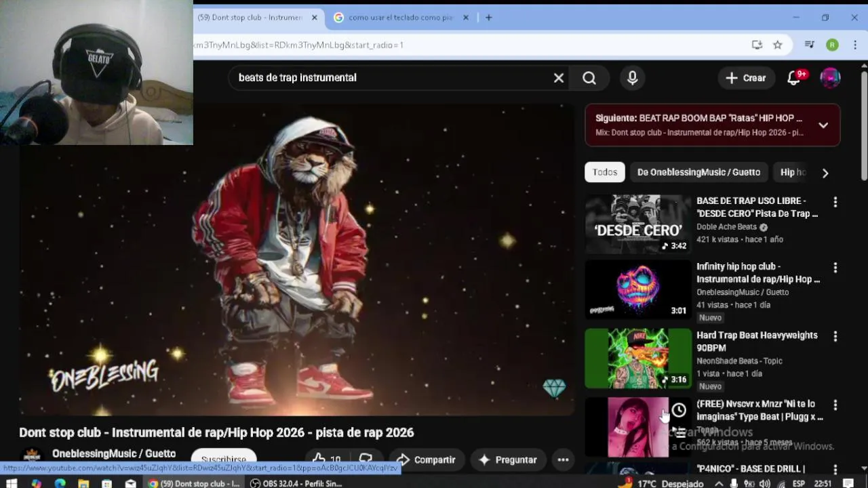Click the magnifying glass search button
The image size is (868, 488).
click(589, 78)
